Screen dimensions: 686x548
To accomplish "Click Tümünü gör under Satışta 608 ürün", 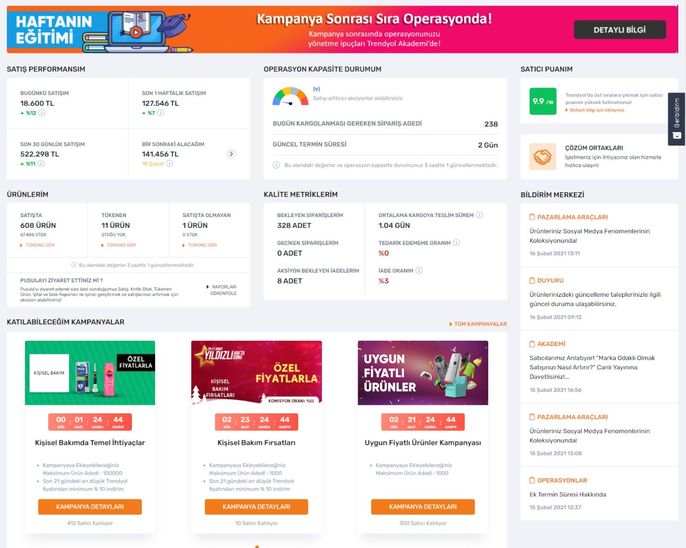I will pos(38,245).
